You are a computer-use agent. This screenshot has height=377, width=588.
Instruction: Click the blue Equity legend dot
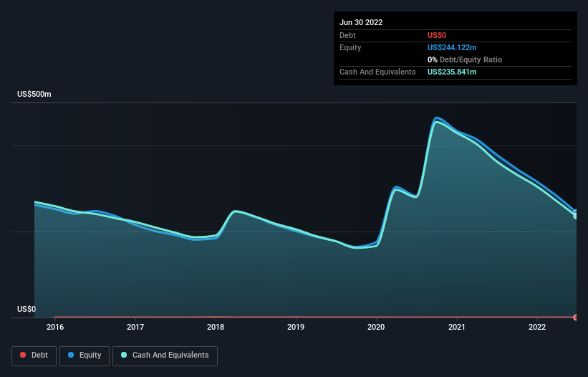point(71,355)
